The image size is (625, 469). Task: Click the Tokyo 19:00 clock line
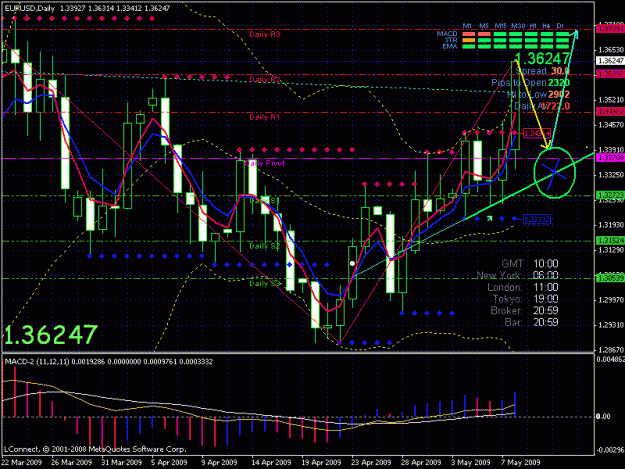(x=525, y=299)
